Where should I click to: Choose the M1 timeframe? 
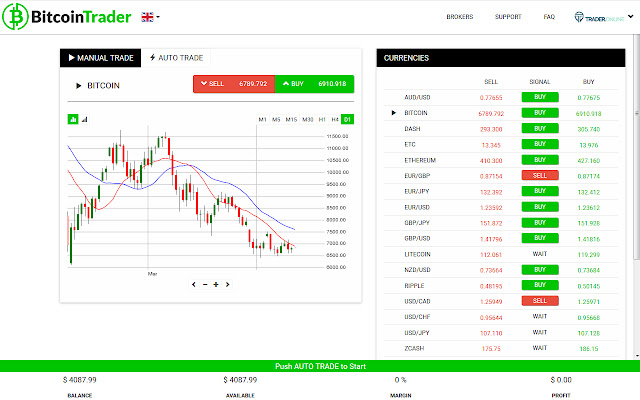pyautogui.click(x=262, y=119)
